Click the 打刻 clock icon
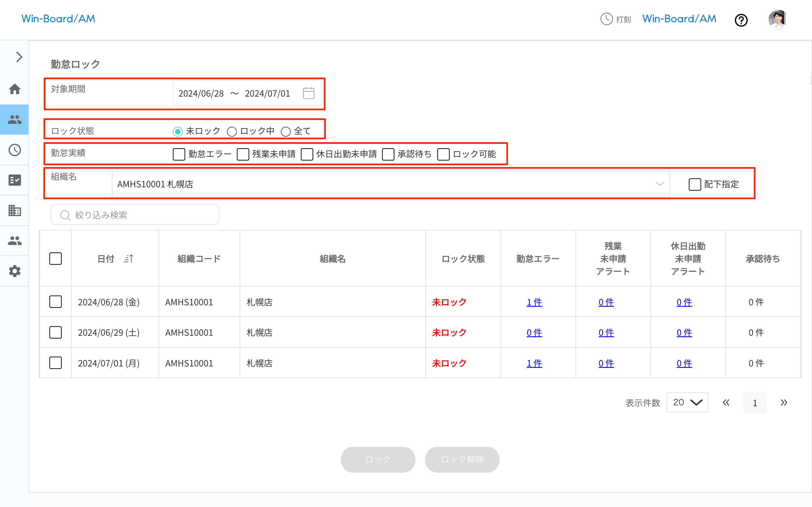The width and height of the screenshot is (812, 507). pos(606,19)
